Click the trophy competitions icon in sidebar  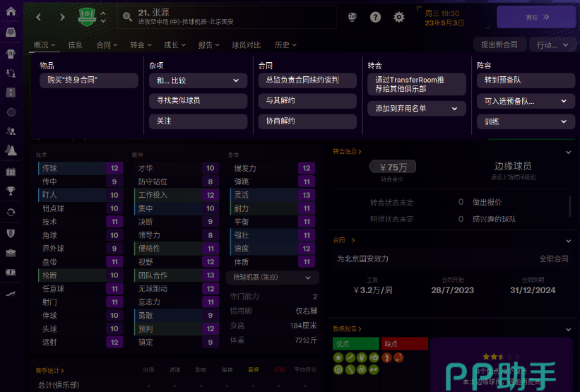(x=11, y=190)
